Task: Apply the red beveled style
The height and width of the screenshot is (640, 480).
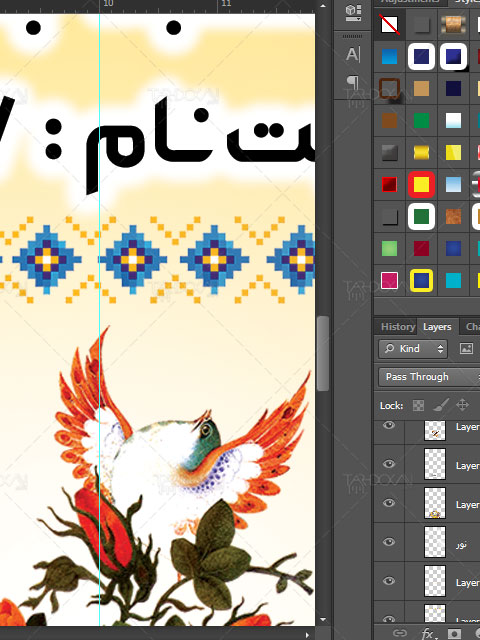Action: click(x=389, y=184)
